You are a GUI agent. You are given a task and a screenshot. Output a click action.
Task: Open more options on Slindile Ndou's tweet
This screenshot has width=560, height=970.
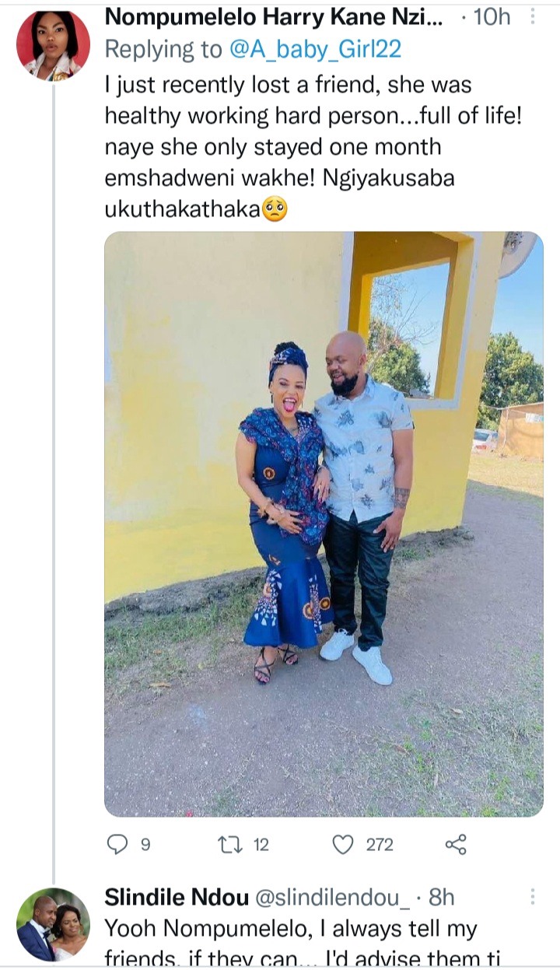point(532,897)
